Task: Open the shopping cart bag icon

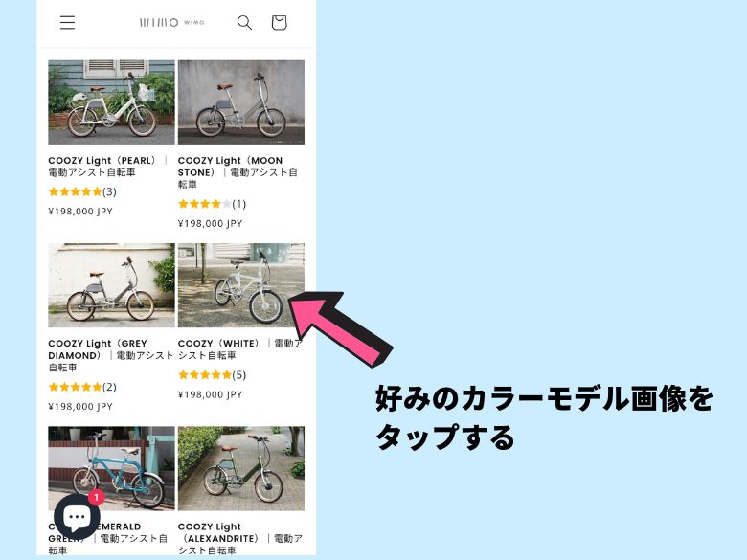Action: coord(280,22)
